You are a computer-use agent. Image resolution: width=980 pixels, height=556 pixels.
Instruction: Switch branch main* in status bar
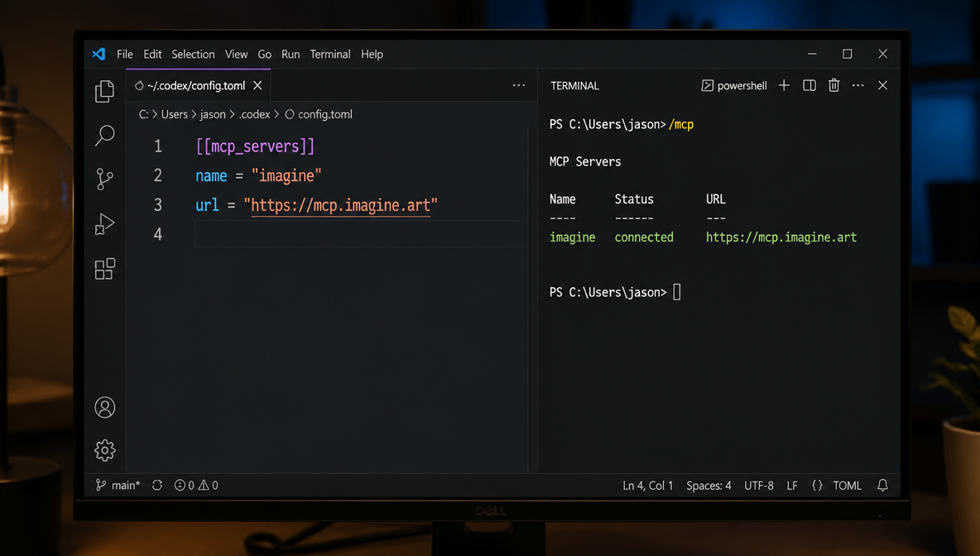[x=118, y=486]
